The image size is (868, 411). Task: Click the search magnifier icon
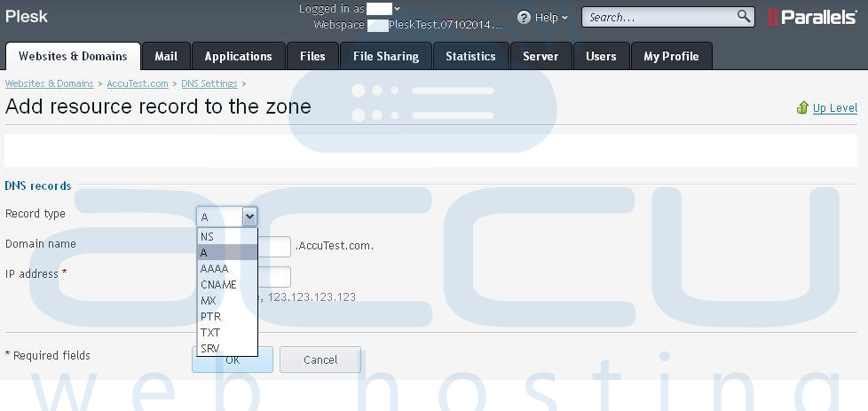pyautogui.click(x=744, y=16)
